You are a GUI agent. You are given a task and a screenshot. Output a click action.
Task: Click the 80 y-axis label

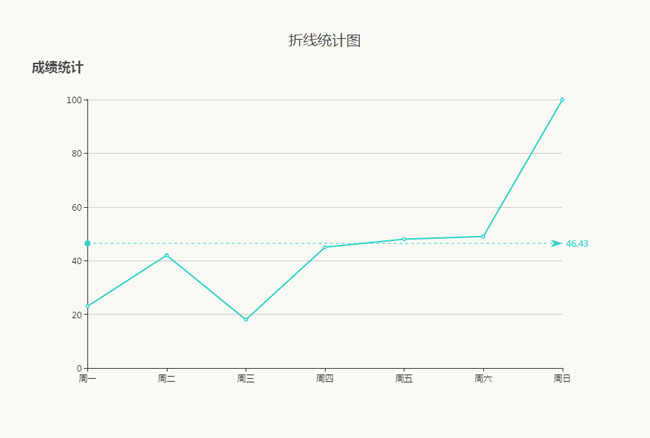tap(76, 154)
